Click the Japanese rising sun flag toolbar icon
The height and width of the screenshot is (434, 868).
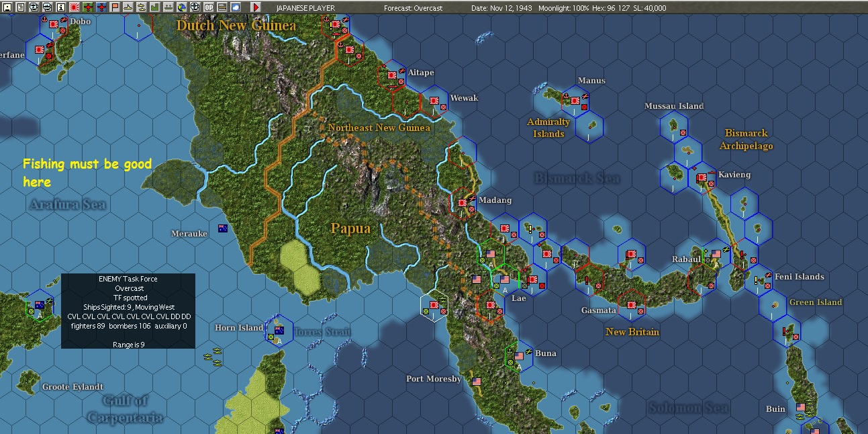pyautogui.click(x=74, y=7)
